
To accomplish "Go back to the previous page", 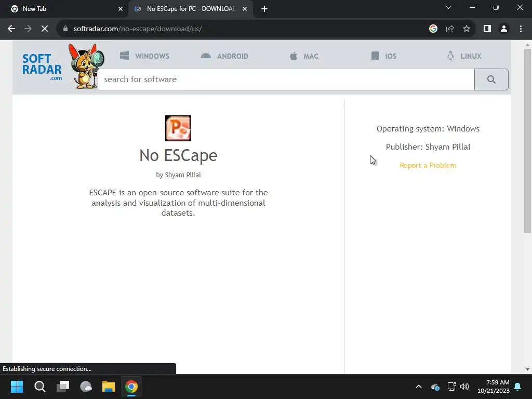I will (11, 29).
